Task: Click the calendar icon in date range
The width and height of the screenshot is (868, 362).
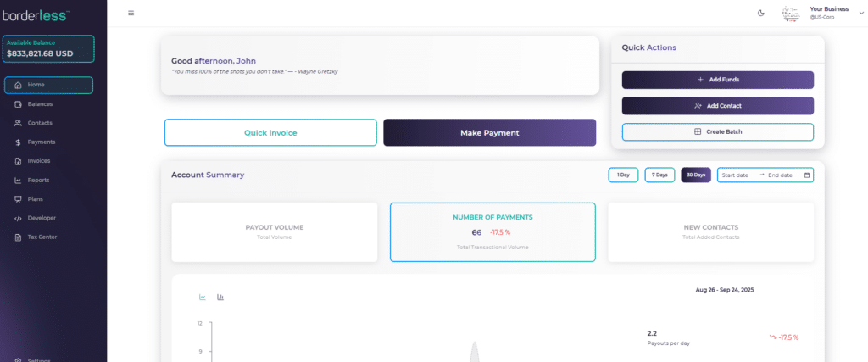Action: tap(807, 175)
